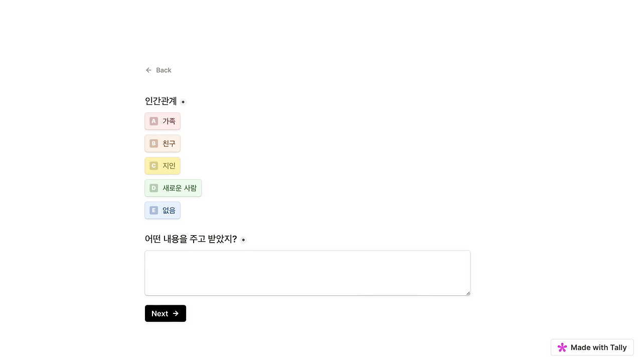Viewport: 642px width, 364px height.
Task: Click the required asterisk after the text question
Action: [243, 240]
